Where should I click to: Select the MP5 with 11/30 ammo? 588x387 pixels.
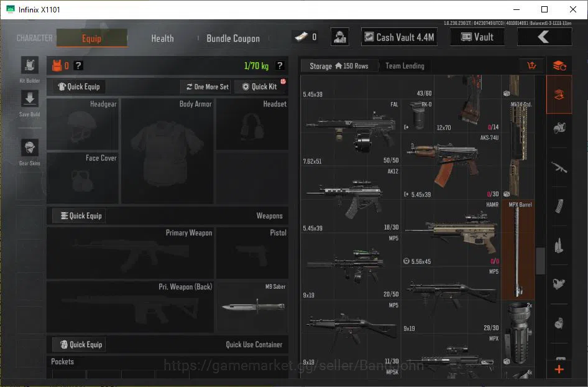pos(351,333)
